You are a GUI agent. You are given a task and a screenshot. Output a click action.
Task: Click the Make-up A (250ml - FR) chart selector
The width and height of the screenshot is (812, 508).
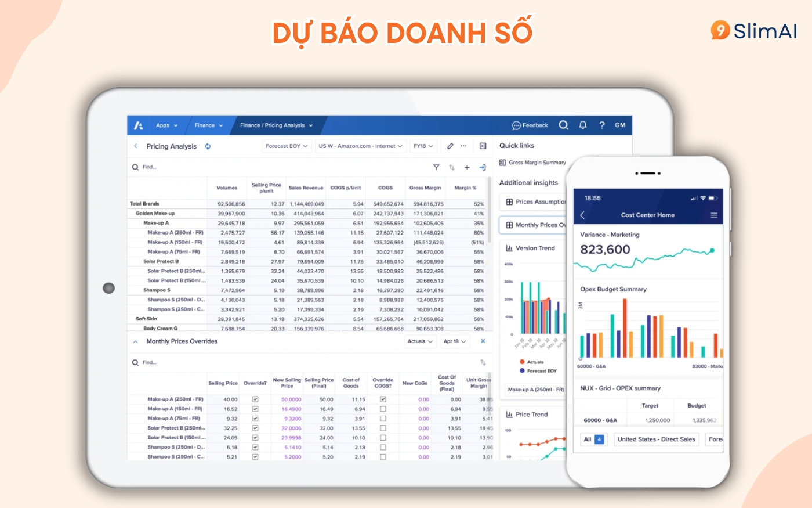(x=536, y=390)
